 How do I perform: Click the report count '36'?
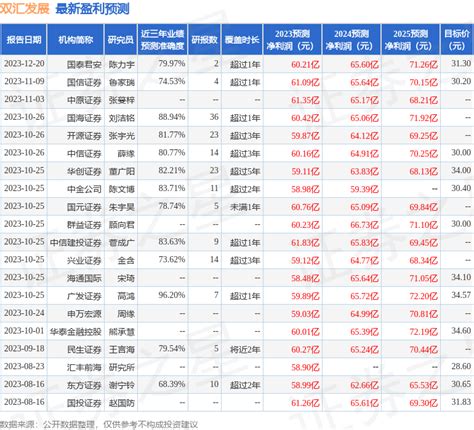tap(214, 117)
